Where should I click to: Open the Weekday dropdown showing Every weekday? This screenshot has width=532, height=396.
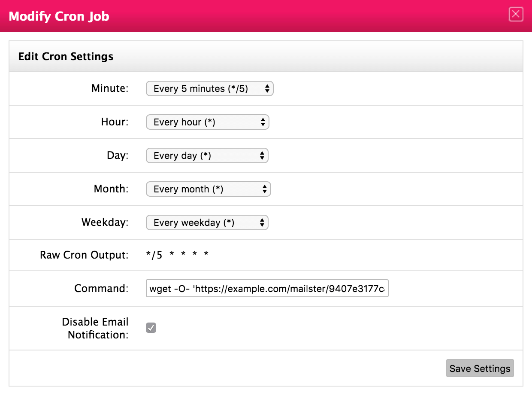[x=207, y=223]
